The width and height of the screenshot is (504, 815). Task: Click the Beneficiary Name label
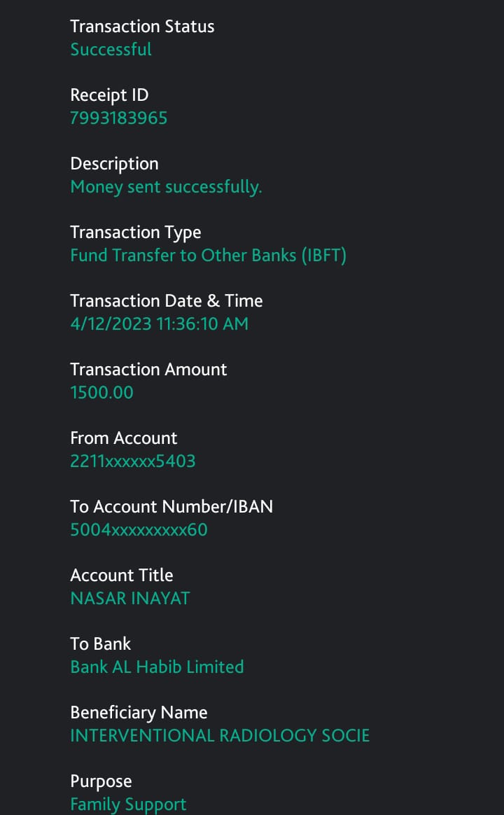[139, 713]
